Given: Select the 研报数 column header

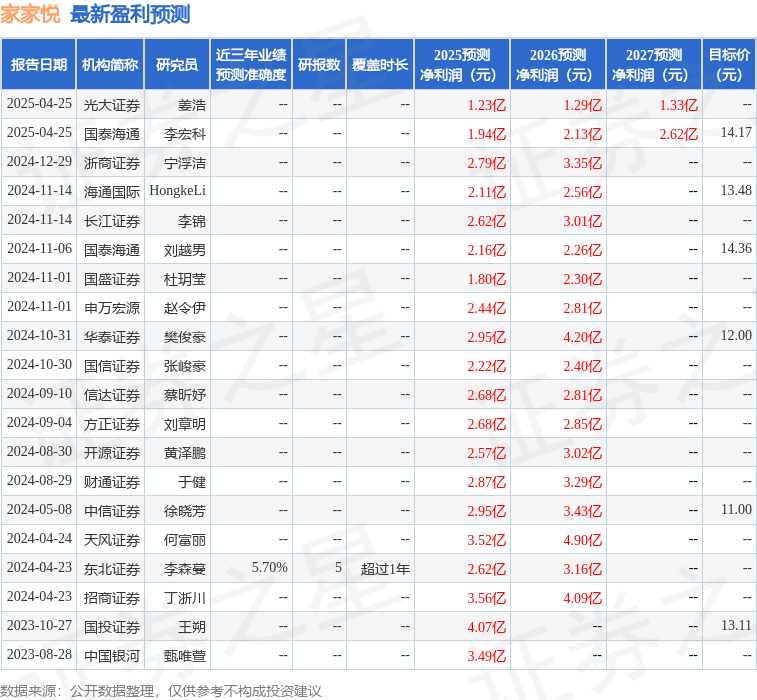Looking at the screenshot, I should click(319, 65).
